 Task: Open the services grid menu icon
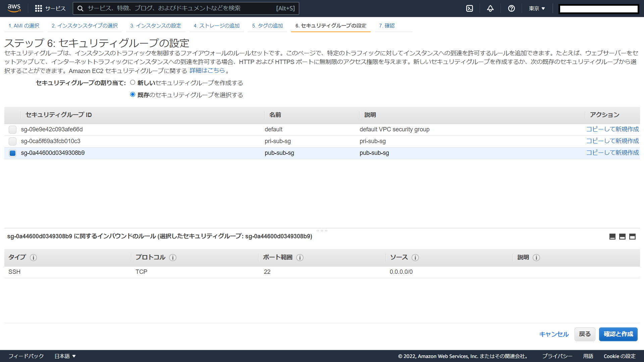(x=39, y=8)
